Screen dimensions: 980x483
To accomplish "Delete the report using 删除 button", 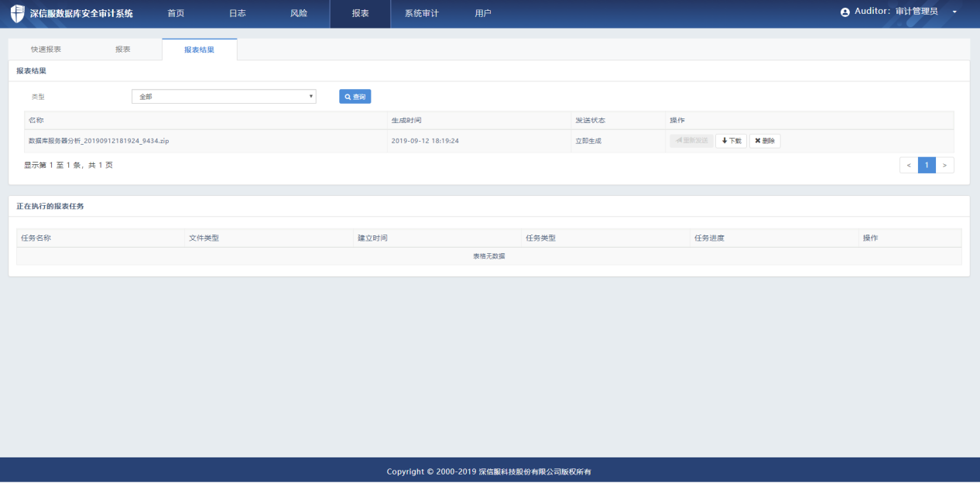I will [765, 141].
